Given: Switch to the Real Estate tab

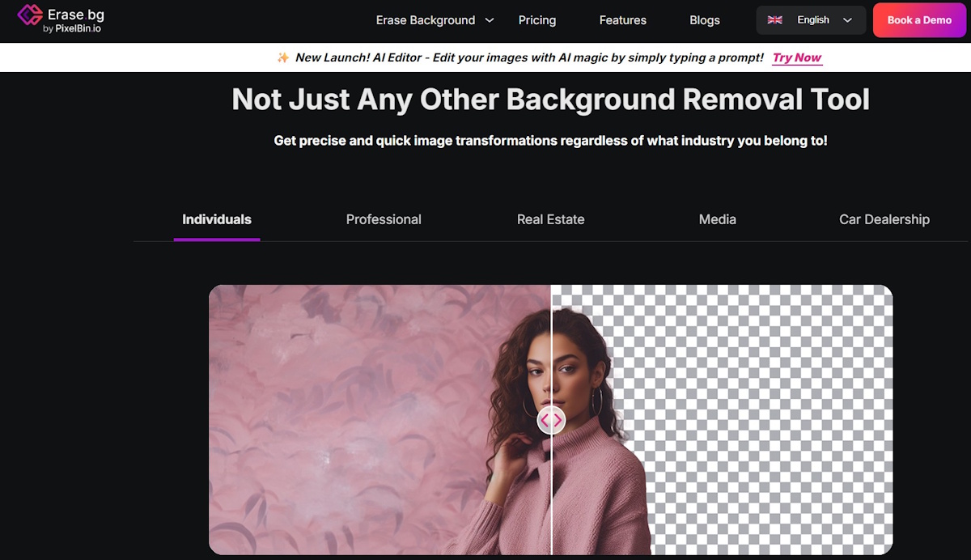Looking at the screenshot, I should coord(550,219).
